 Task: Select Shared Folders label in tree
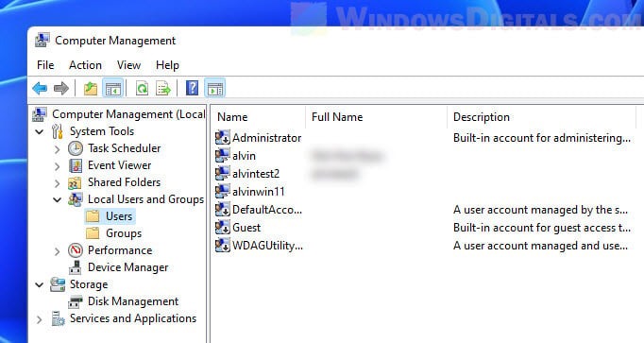tap(124, 182)
